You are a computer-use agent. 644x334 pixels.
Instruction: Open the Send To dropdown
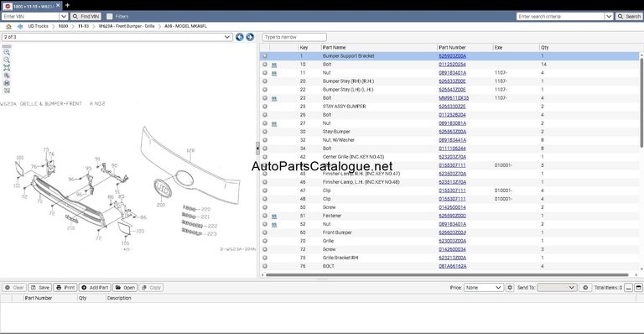pos(557,288)
